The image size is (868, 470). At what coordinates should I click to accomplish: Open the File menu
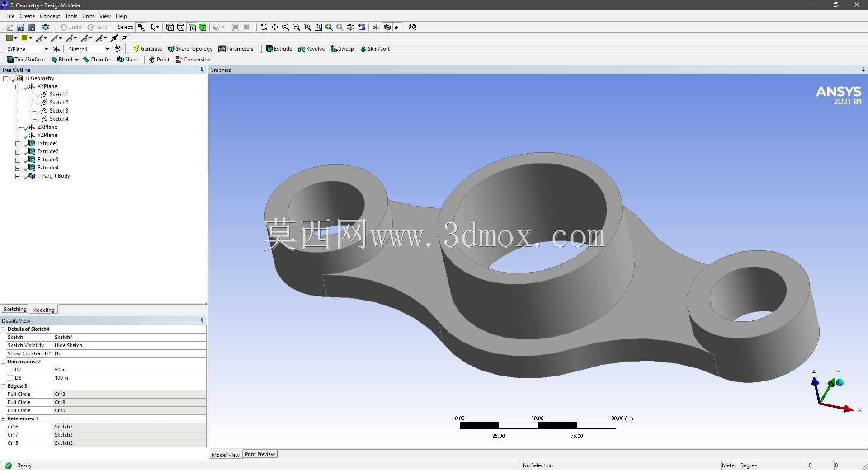pos(10,16)
